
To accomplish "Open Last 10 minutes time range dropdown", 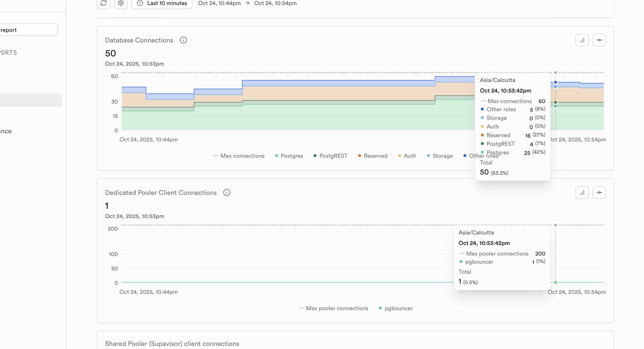I will 162,3.
